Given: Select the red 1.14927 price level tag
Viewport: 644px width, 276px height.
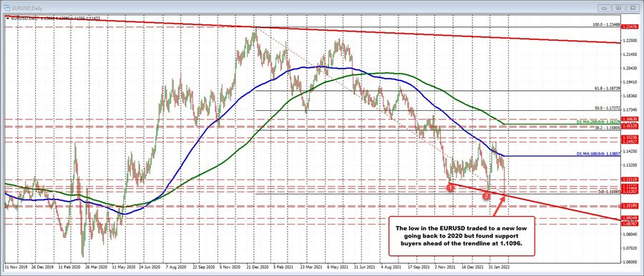Looking at the screenshot, I should 629,142.
